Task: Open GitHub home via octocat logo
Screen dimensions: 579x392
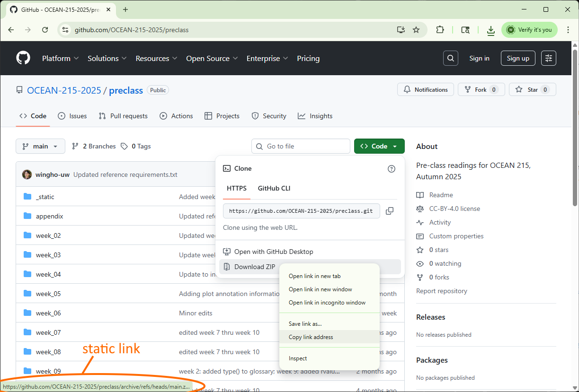Action: (x=23, y=58)
